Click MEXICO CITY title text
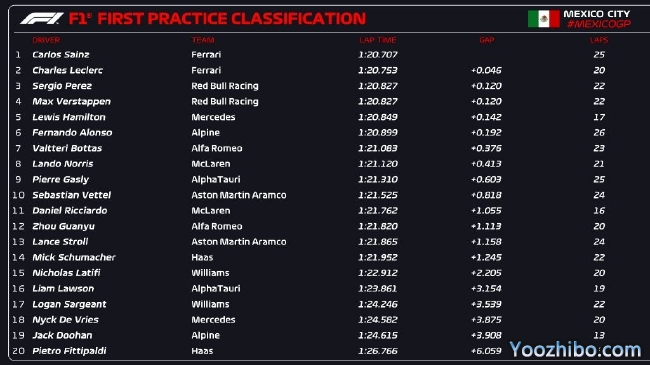 [x=597, y=14]
